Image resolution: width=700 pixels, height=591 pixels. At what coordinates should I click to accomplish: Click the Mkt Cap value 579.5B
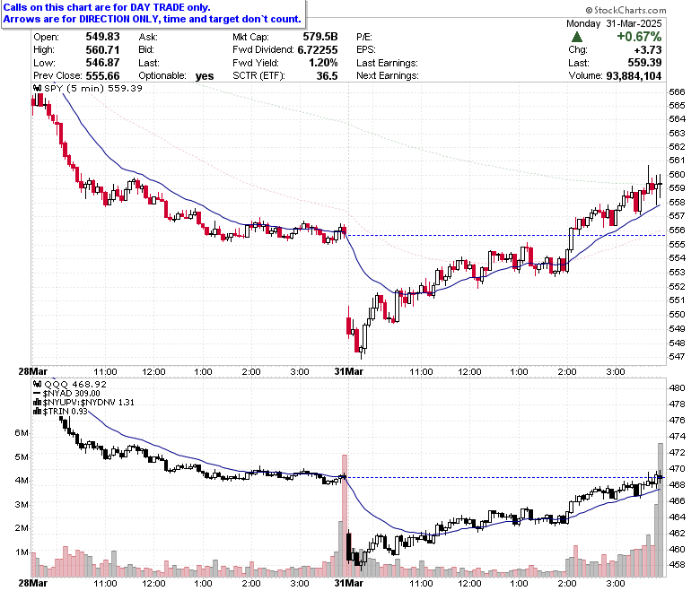pyautogui.click(x=320, y=37)
